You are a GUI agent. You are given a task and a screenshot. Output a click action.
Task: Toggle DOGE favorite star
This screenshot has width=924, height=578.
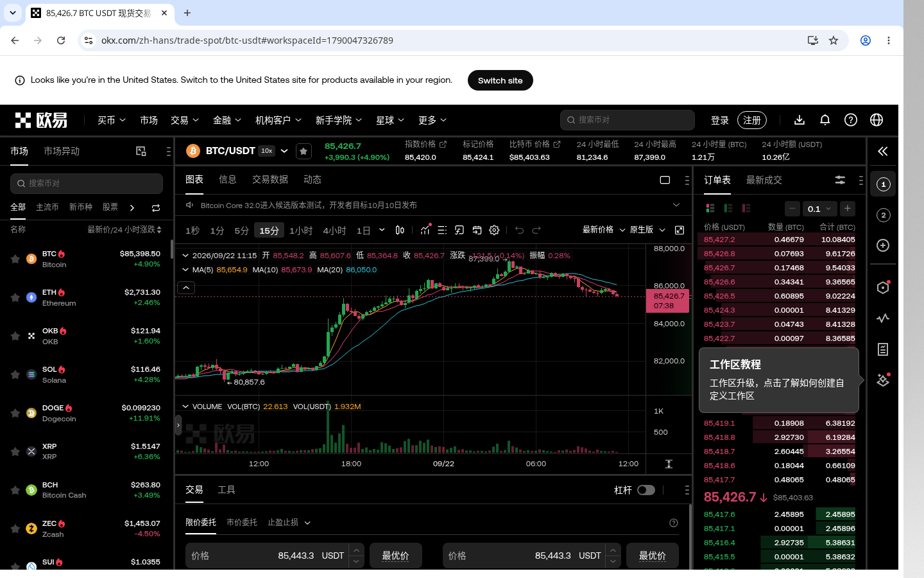coord(15,413)
